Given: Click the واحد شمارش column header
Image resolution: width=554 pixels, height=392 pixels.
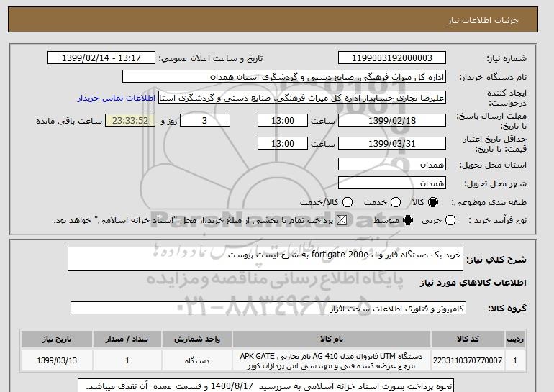Looking at the screenshot, I should 197,339.
